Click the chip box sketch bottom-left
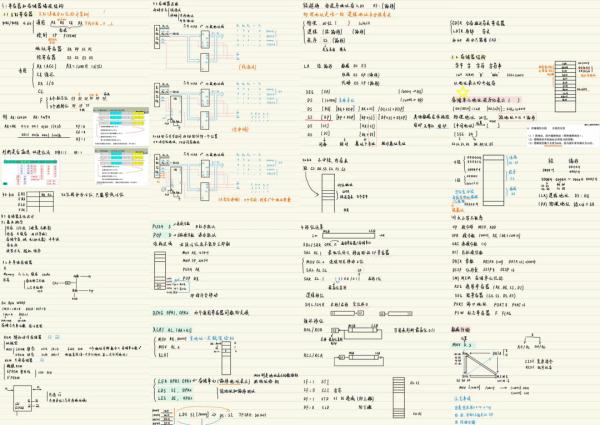This screenshot has width=600, height=425. point(22,397)
